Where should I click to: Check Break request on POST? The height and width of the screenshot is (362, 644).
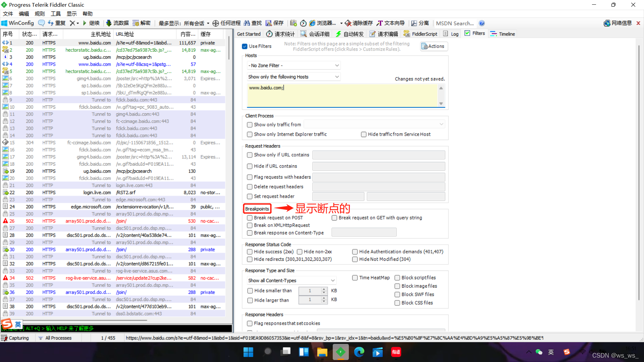pyautogui.click(x=250, y=218)
